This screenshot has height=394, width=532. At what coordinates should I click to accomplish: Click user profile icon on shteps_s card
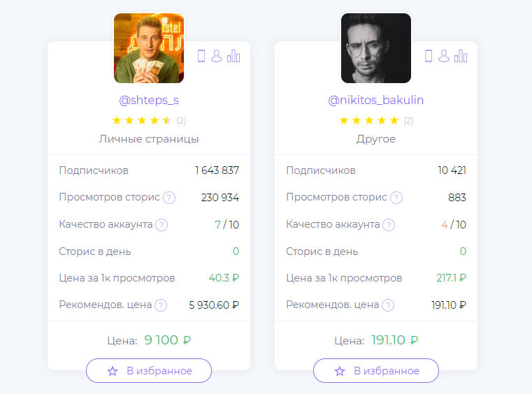pyautogui.click(x=217, y=57)
